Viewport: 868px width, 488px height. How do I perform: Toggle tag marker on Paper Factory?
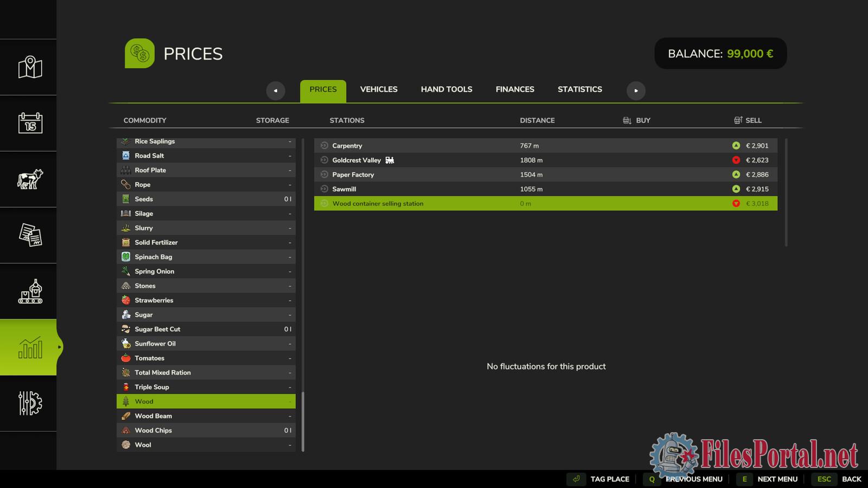[324, 175]
